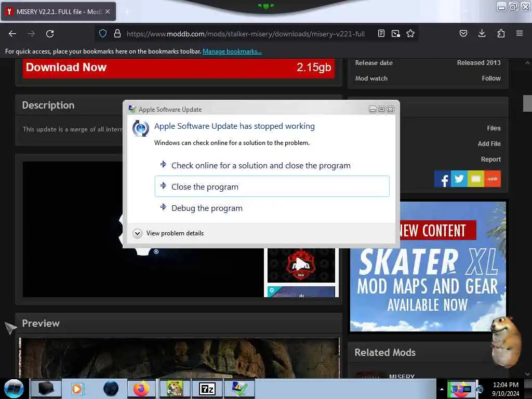The width and height of the screenshot is (532, 399).
Task: Click the hamster desktop mascot
Action: (x=507, y=342)
